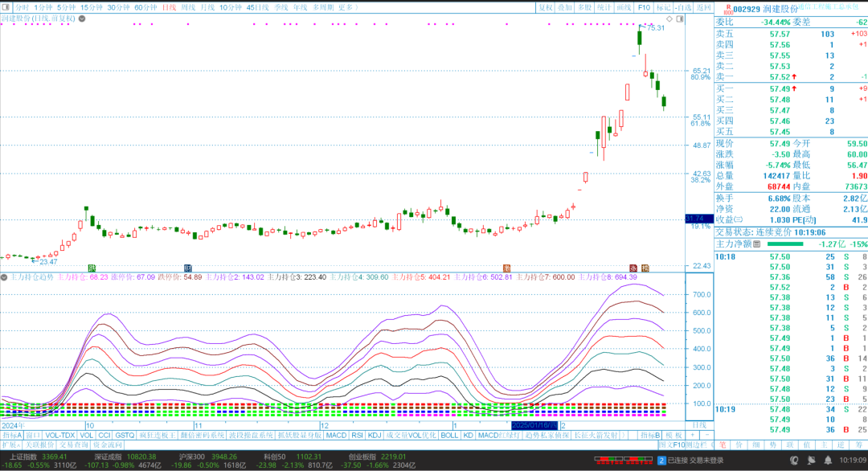Image resolution: width=868 pixels, height=471 pixels.
Task: Select the BOLL indicator tab
Action: point(449,436)
